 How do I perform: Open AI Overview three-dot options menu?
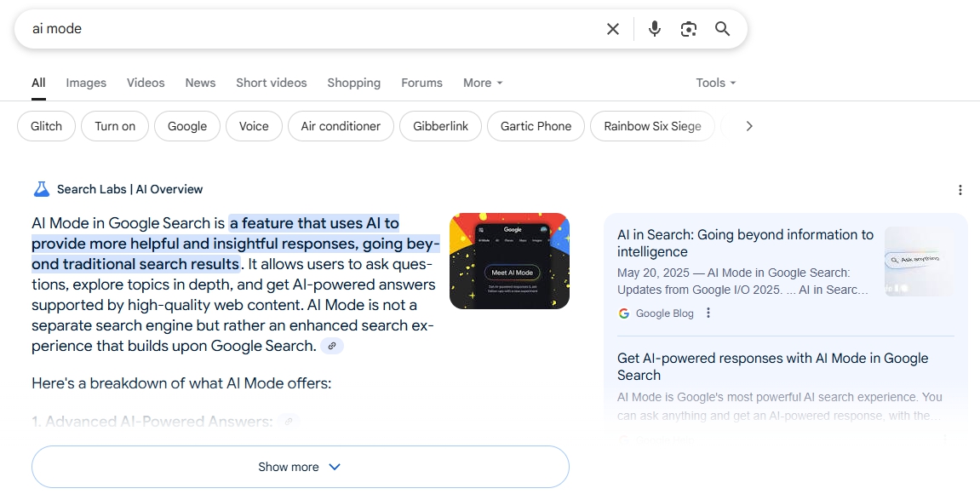pos(960,190)
